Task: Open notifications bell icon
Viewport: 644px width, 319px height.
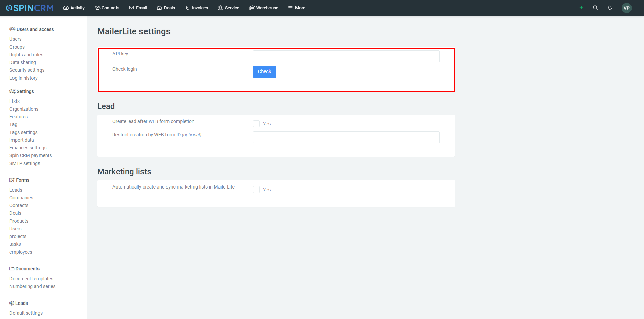Action: pyautogui.click(x=610, y=8)
